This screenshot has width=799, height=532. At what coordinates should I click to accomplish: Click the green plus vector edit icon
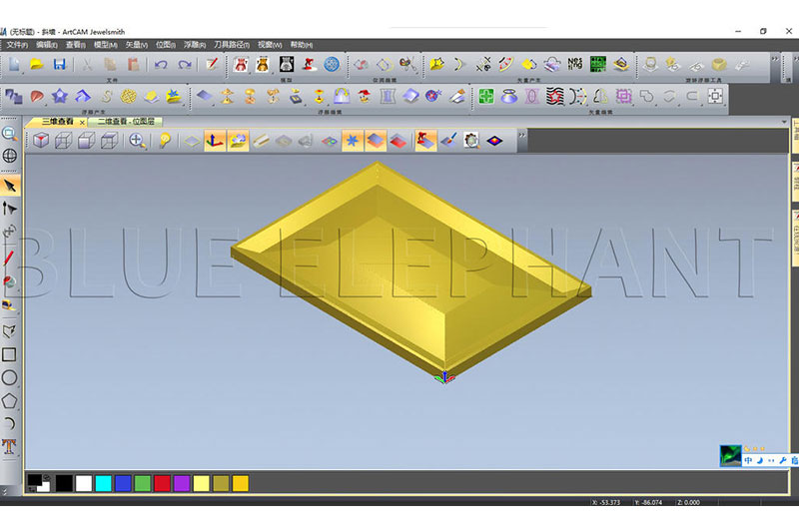point(486,97)
